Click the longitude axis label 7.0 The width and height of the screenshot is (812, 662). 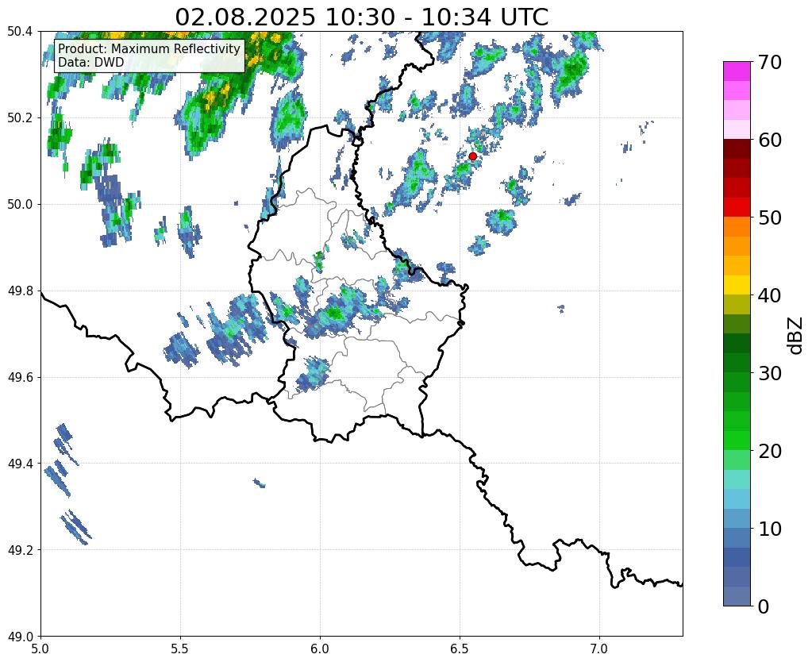(599, 648)
